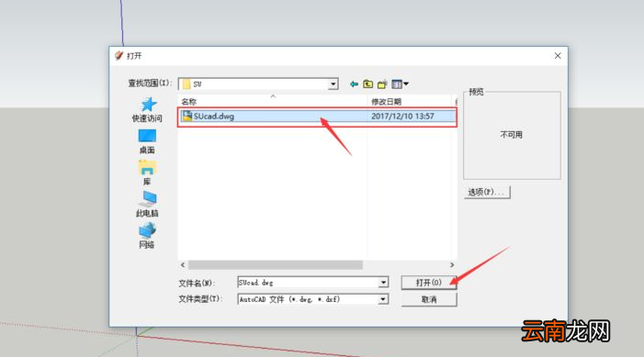The height and width of the screenshot is (357, 644).
Task: Click the horizontal scrollbar thumb
Action: 276,265
